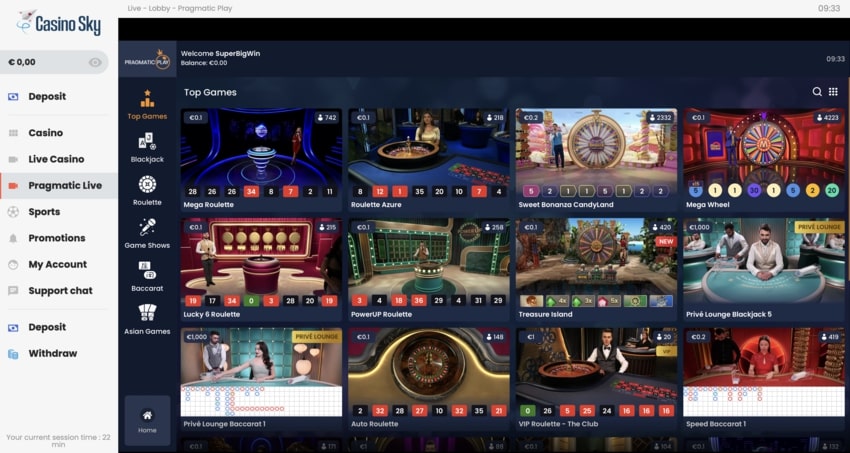This screenshot has height=453, width=850.
Task: Open the Sports section
Action: [x=44, y=212]
